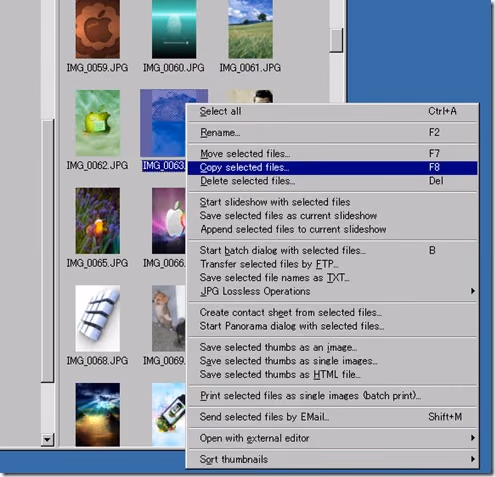Select the IMG_0062.JPG green apple thumbnail
495x477 pixels.
(x=98, y=123)
